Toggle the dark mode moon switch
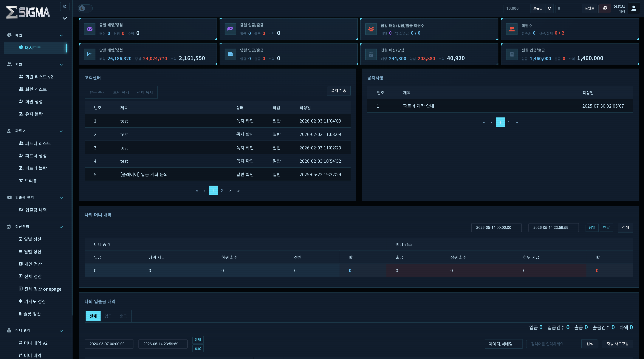The width and height of the screenshot is (644, 359). pyautogui.click(x=85, y=8)
